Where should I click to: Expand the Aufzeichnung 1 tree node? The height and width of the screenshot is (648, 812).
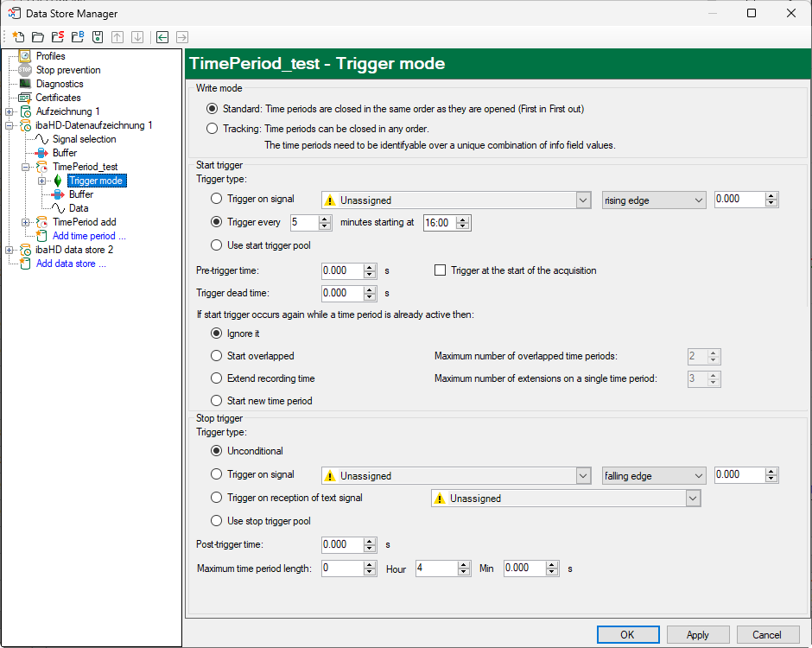point(9,111)
